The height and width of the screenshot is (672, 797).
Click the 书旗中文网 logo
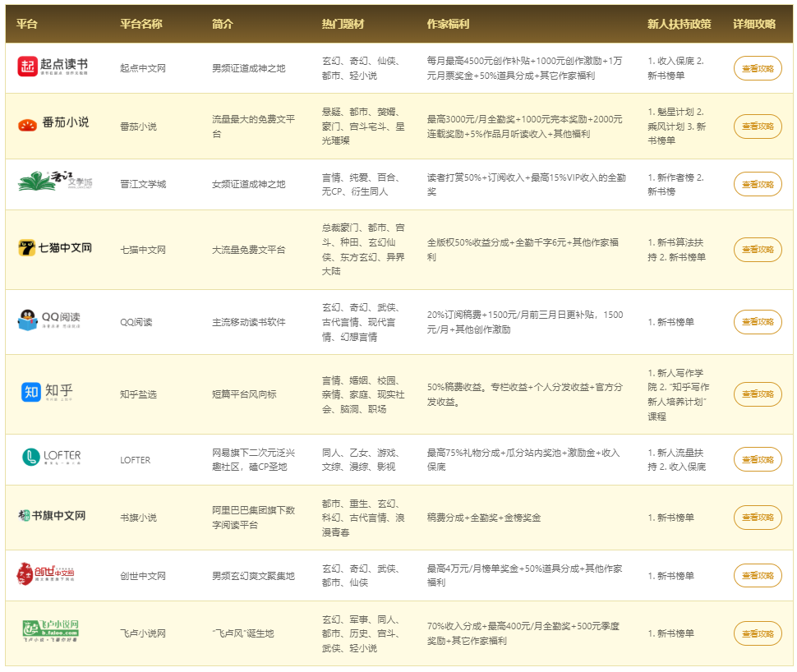52,516
